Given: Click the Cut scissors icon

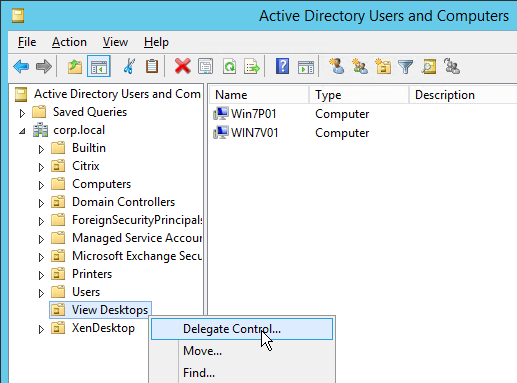Looking at the screenshot, I should click(x=129, y=66).
